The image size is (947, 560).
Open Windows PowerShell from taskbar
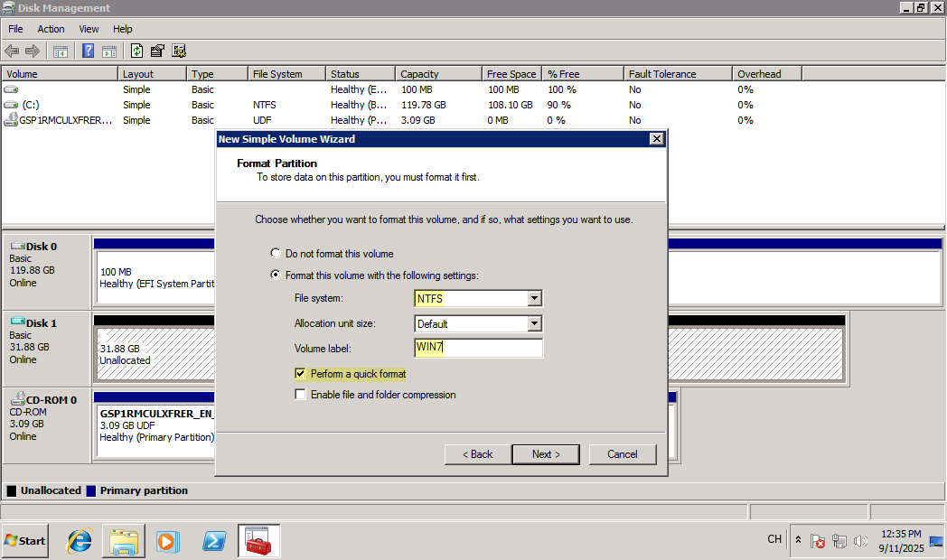coord(214,541)
